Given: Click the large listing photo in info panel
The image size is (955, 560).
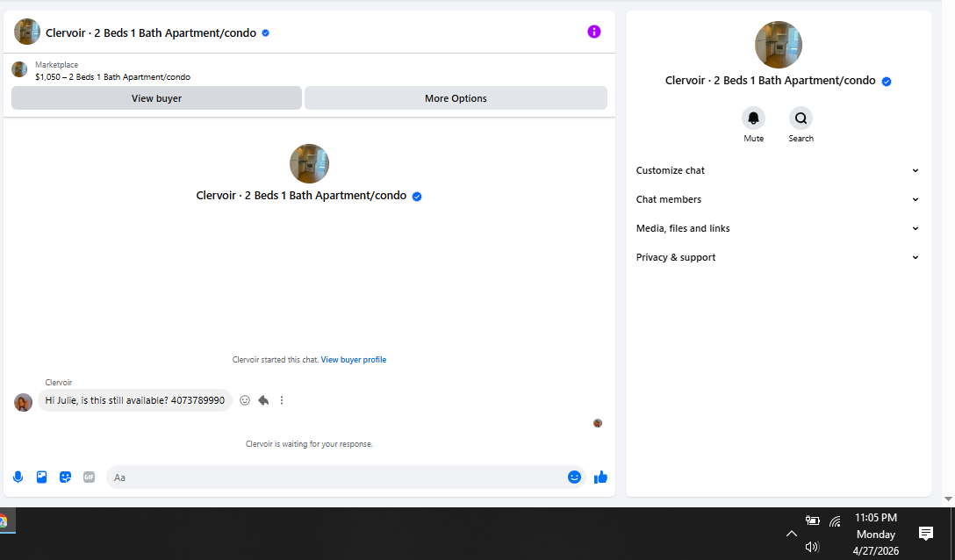Looking at the screenshot, I should (779, 45).
